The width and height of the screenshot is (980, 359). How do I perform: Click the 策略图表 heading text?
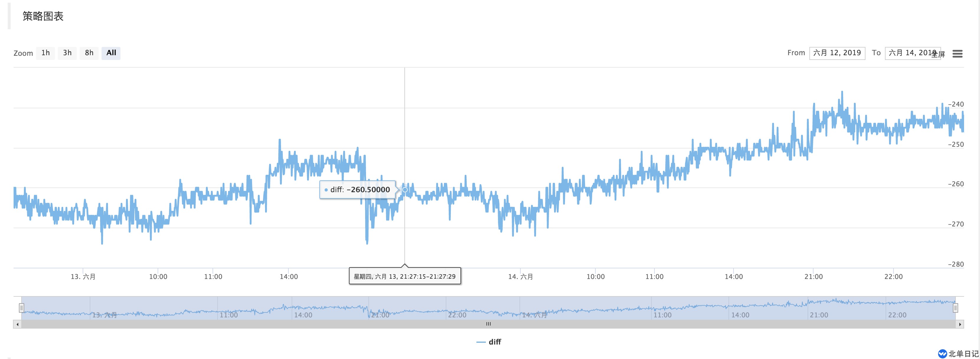(43, 16)
